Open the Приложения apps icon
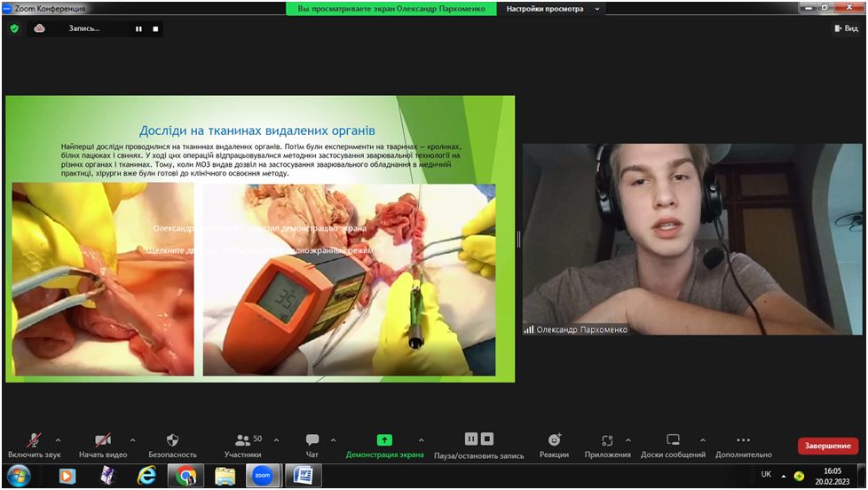Viewport: 868px width, 490px height. coord(607,440)
